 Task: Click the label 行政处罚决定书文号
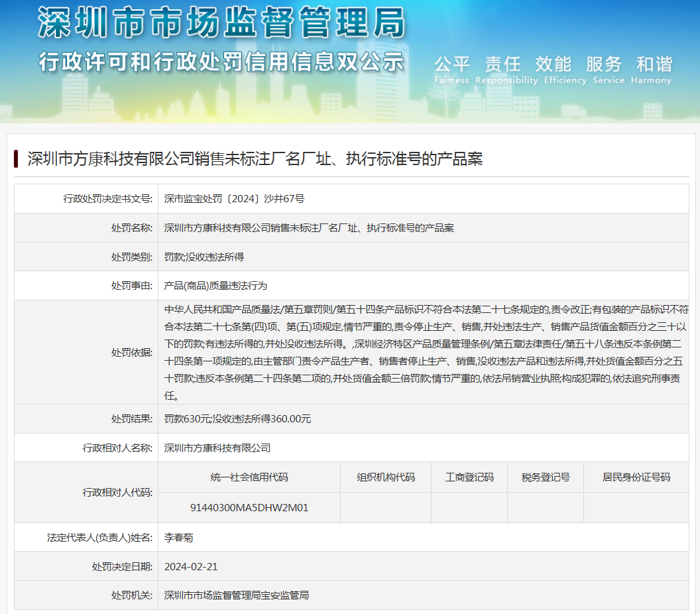107,199
